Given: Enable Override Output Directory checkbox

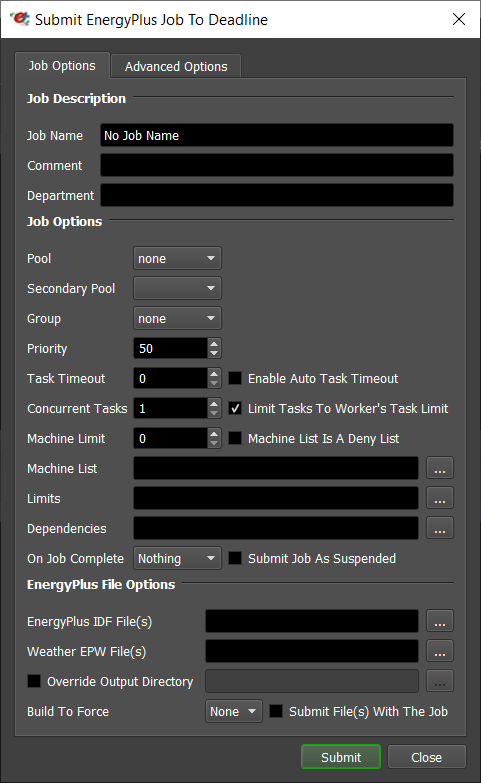Looking at the screenshot, I should [34, 681].
